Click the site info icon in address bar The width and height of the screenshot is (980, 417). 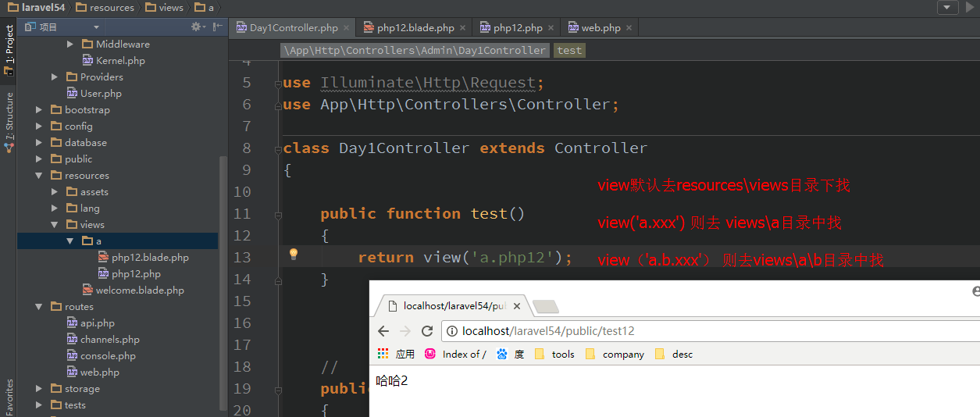coord(452,331)
